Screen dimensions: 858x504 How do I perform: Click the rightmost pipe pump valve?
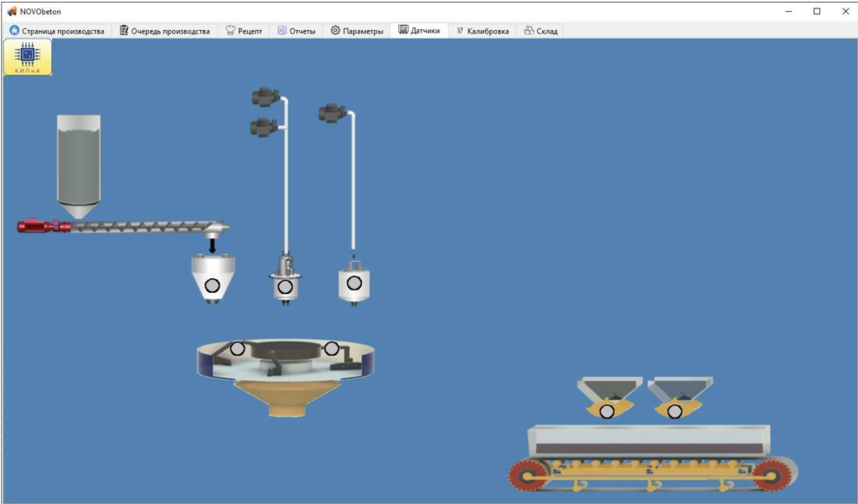point(332,113)
